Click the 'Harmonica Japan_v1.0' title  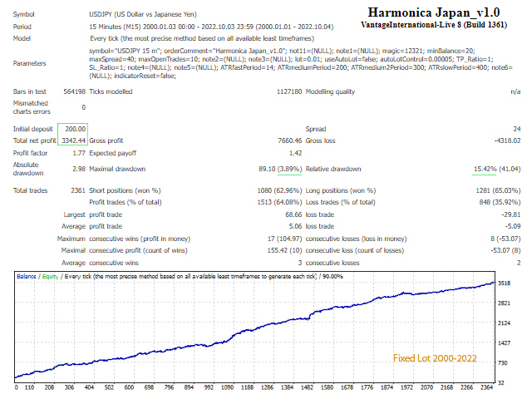pyautogui.click(x=434, y=12)
